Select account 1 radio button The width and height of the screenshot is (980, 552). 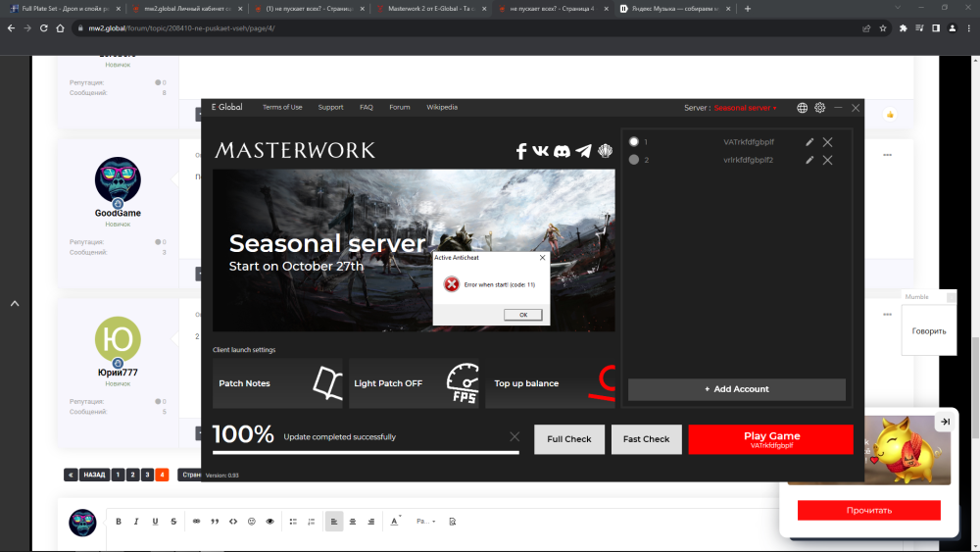pyautogui.click(x=634, y=142)
